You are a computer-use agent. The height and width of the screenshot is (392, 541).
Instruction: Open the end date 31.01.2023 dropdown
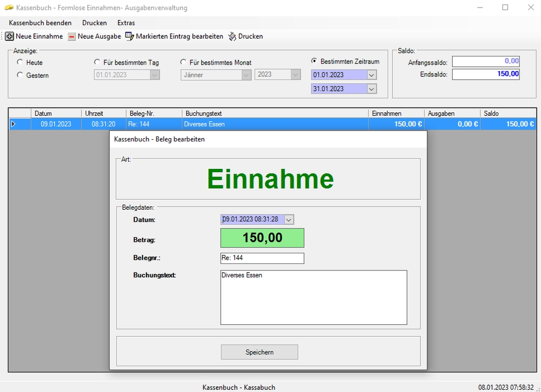pos(371,89)
